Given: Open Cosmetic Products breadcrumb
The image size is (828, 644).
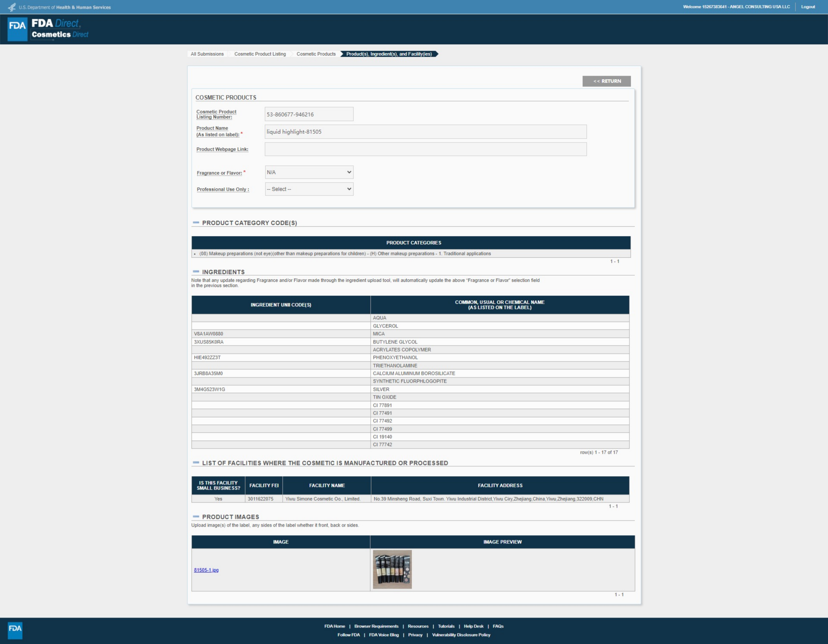Looking at the screenshot, I should tap(316, 54).
